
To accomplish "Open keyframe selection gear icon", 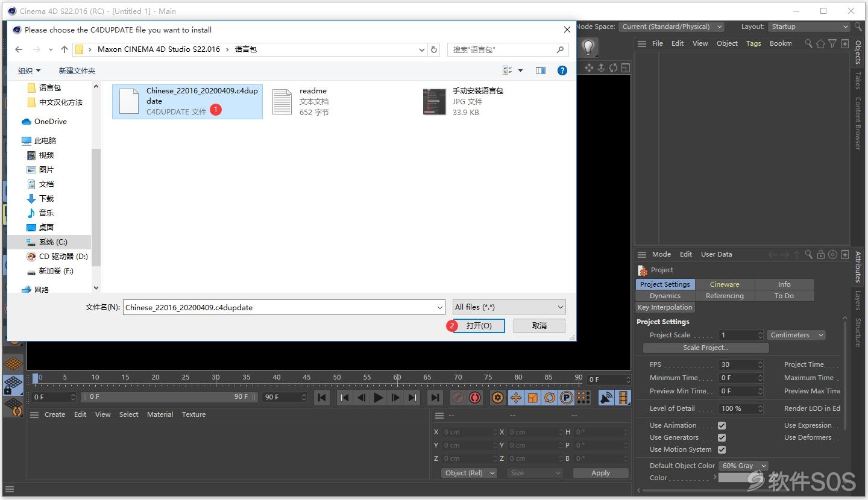I will coord(497,398).
